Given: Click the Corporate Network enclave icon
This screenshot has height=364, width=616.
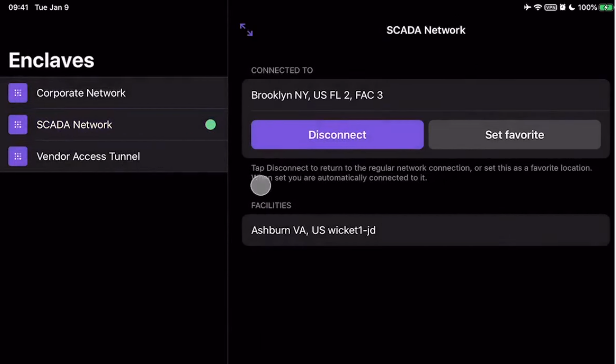Looking at the screenshot, I should pos(18,93).
